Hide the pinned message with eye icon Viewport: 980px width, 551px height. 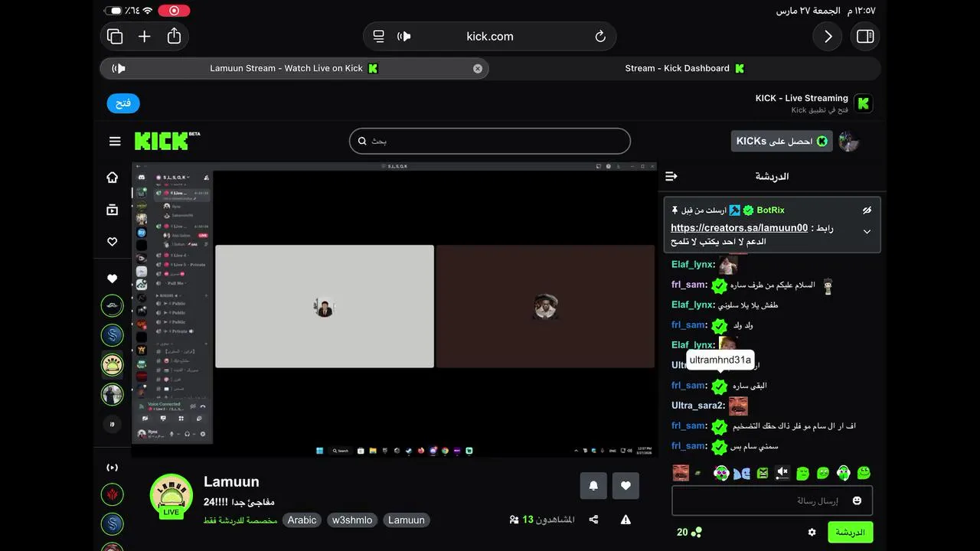point(867,210)
